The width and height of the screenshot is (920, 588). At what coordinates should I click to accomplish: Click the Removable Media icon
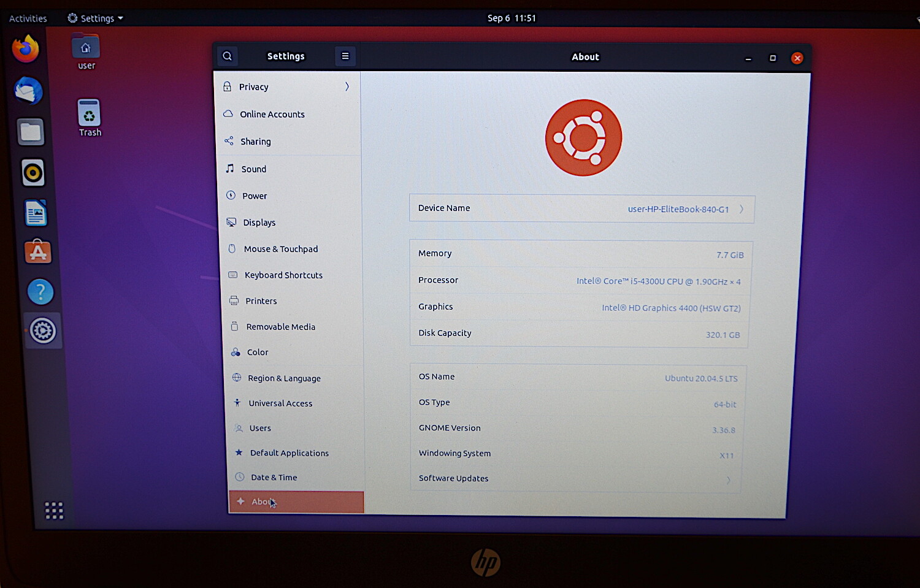click(x=234, y=326)
